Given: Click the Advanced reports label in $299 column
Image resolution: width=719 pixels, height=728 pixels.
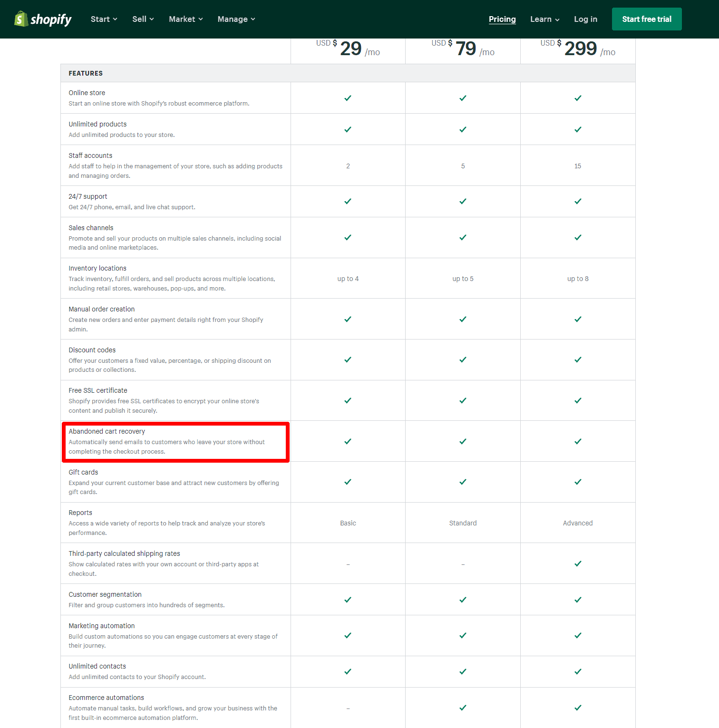Looking at the screenshot, I should (578, 523).
